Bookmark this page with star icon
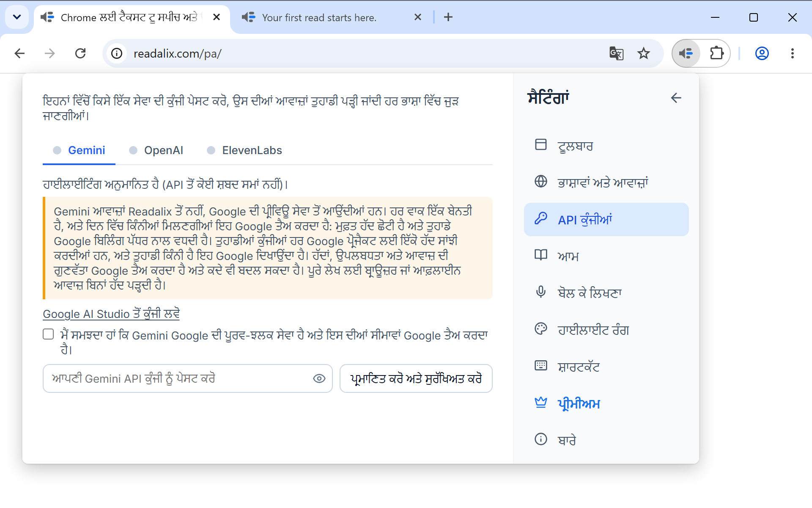Viewport: 812px width, 508px height. pos(643,53)
